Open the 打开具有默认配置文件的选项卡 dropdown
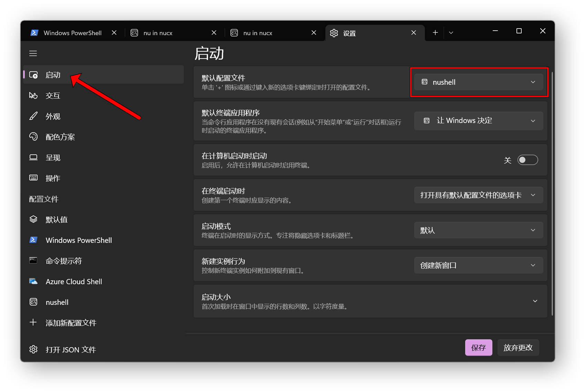Viewport: 585px width, 392px height. (479, 195)
